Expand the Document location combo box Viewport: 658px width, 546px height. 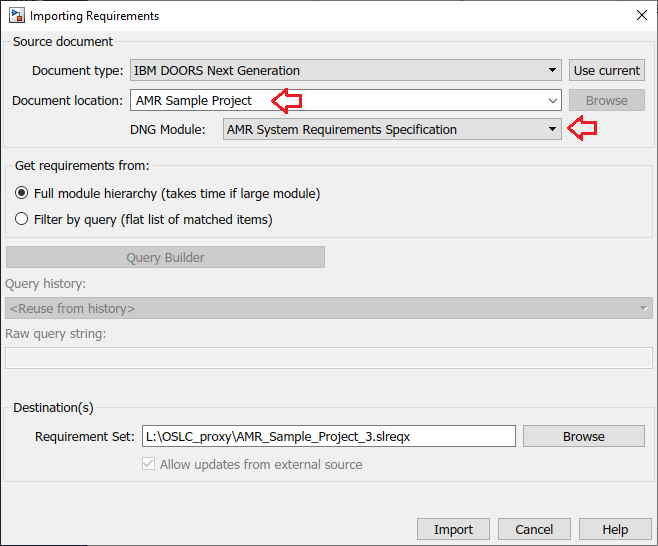[554, 101]
